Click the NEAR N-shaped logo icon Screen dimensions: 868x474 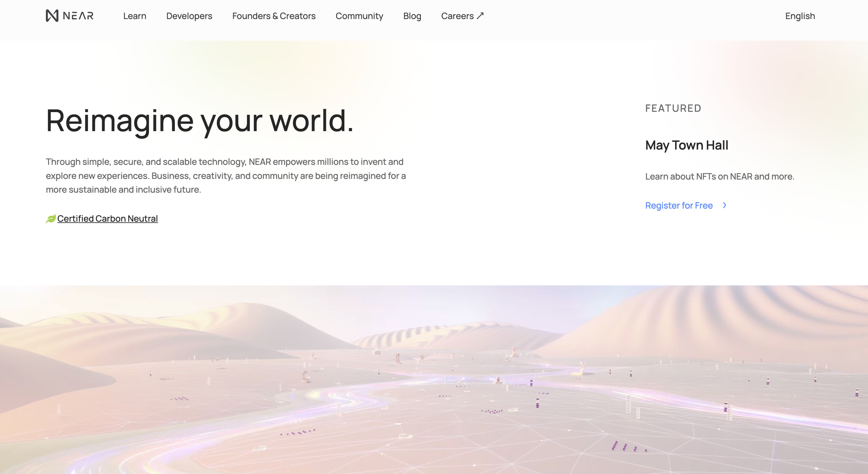coord(52,16)
